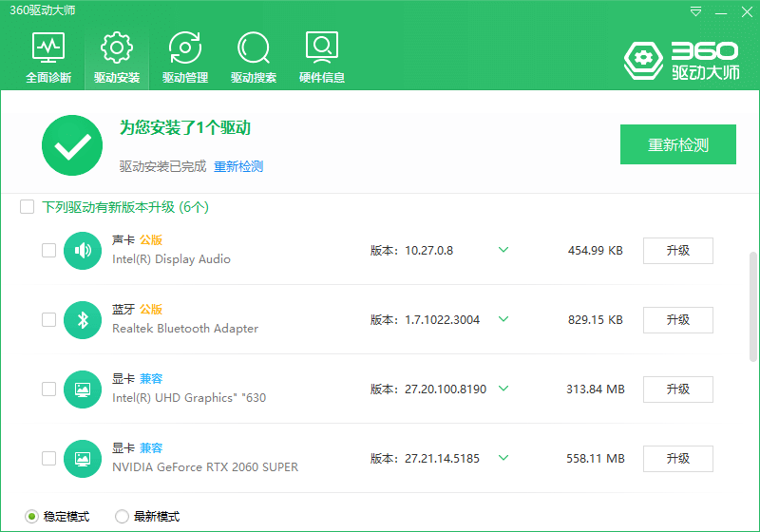The width and height of the screenshot is (760, 532).
Task: Select the 驱动安装 gear icon
Action: [116, 47]
